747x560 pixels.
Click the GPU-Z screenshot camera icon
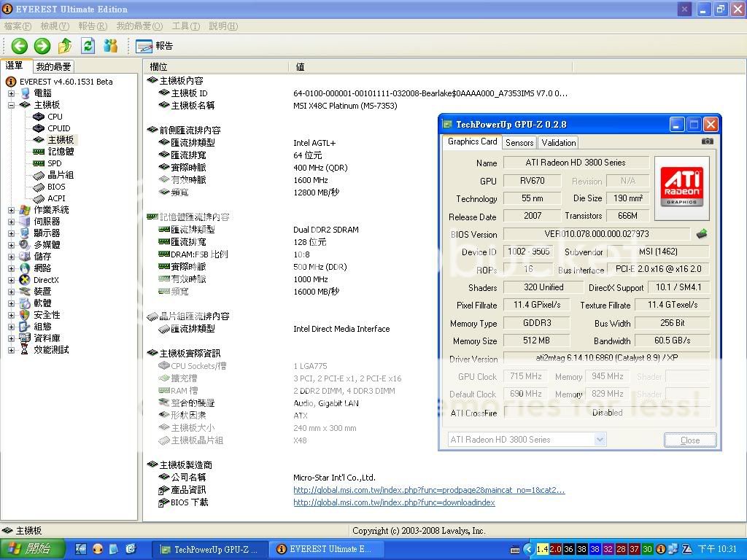tap(708, 141)
